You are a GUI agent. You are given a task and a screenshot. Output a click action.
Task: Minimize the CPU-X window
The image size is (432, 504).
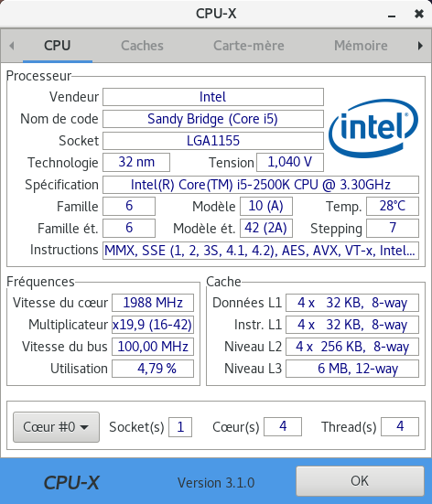coord(392,14)
